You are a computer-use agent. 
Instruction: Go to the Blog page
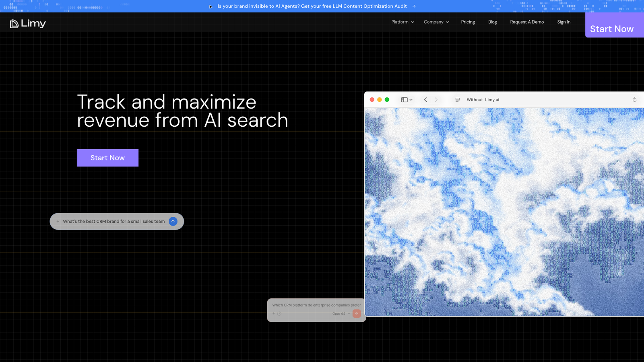[492, 22]
